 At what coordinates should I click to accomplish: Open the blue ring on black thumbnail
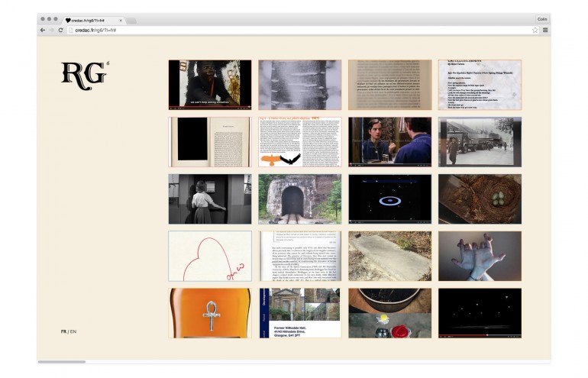(389, 199)
